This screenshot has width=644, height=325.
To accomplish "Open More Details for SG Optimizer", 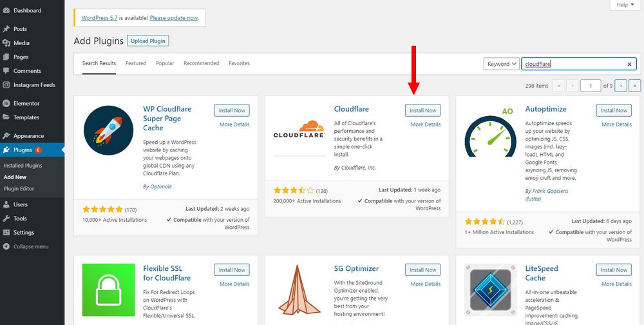I will point(426,284).
